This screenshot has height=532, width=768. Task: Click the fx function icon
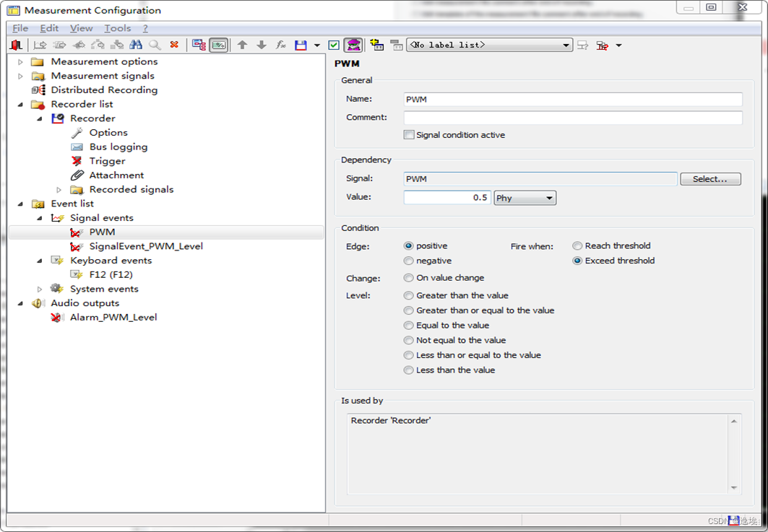tap(280, 45)
